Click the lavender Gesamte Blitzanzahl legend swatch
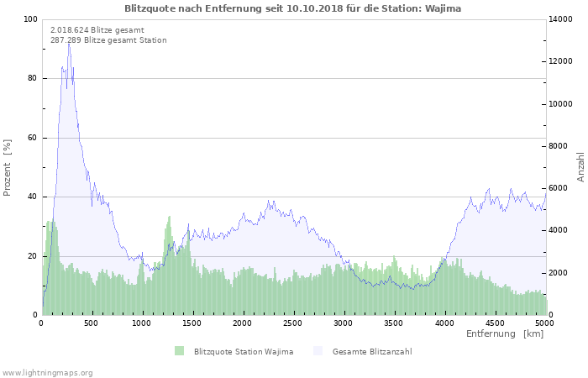Screen dimensions: 588x378 (318, 351)
